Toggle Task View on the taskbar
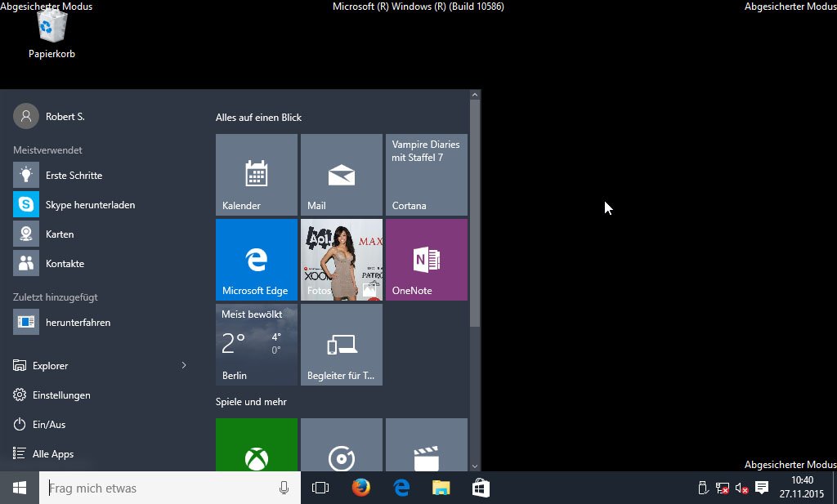The image size is (837, 504). [320, 488]
